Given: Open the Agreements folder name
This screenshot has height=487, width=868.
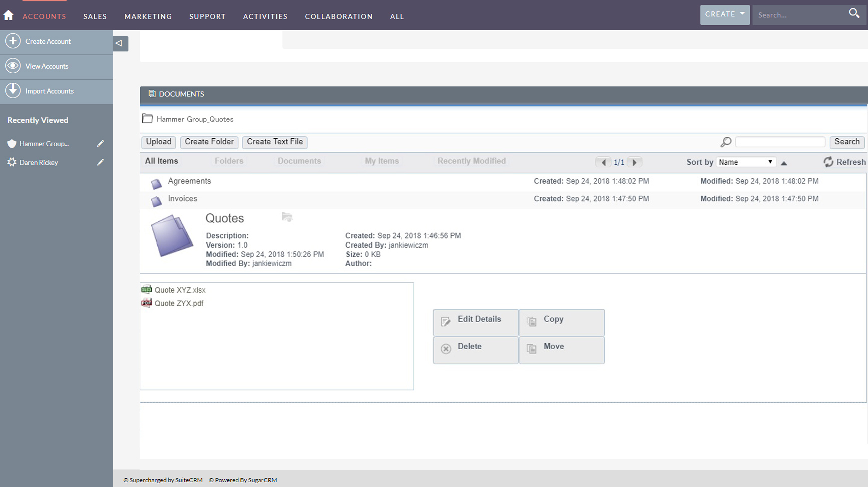Looking at the screenshot, I should coord(189,181).
